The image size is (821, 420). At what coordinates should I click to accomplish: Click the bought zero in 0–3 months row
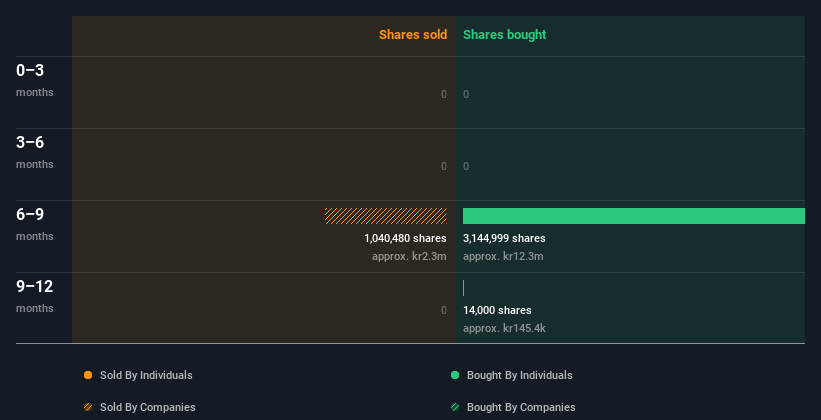pos(466,94)
